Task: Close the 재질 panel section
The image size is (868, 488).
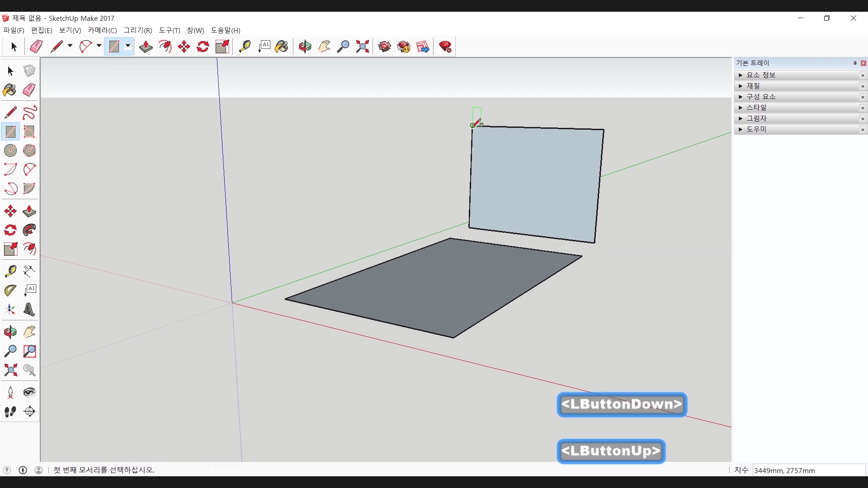Action: pos(863,86)
